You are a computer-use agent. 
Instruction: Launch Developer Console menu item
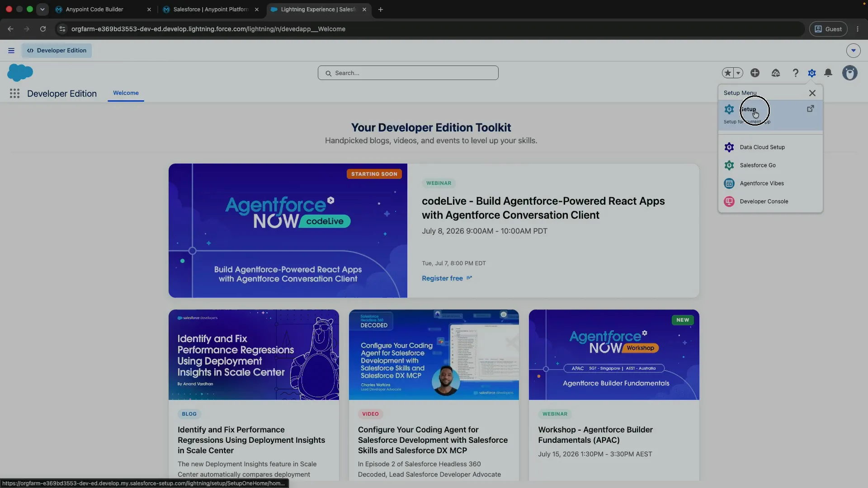pyautogui.click(x=770, y=202)
